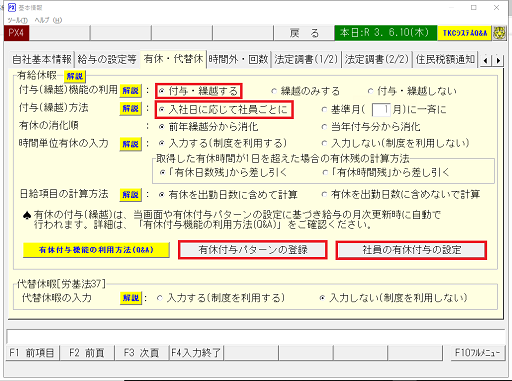
Task: Open 解説 for 代替休暇の入力
Action: pos(131,298)
